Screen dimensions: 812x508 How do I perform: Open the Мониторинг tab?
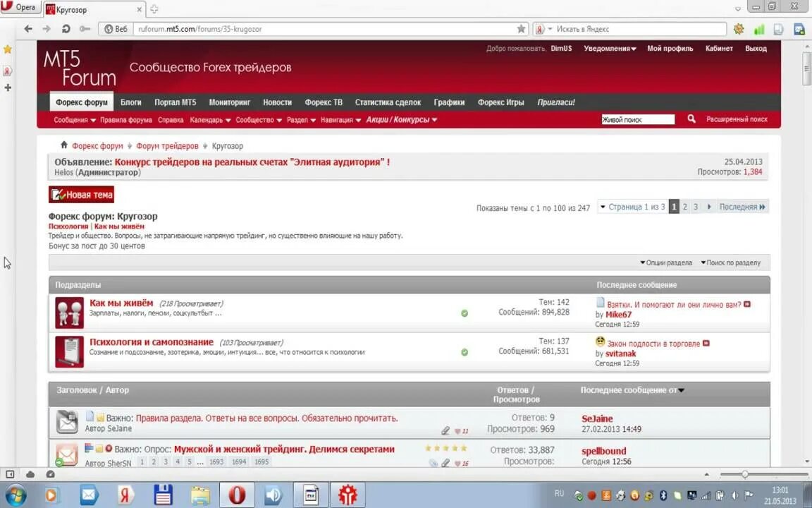click(x=229, y=102)
